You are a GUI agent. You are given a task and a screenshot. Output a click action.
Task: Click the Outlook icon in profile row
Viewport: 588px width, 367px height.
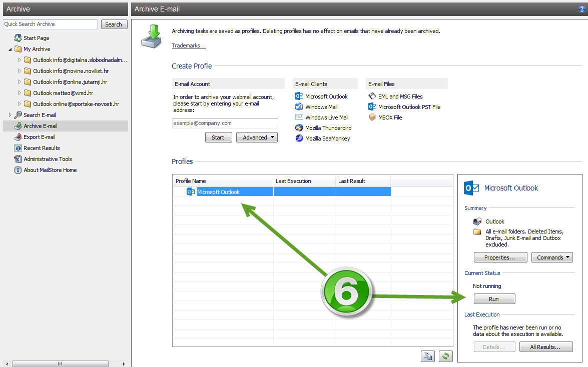point(191,191)
